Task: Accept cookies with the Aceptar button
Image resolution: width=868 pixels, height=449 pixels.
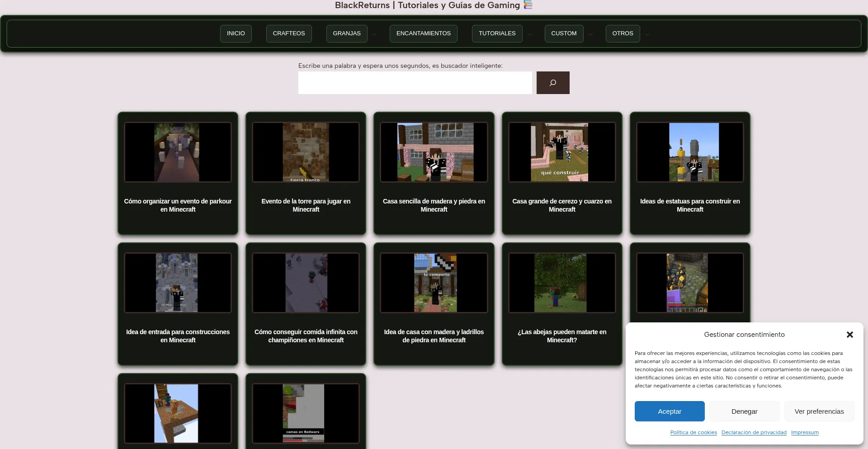Action: click(x=670, y=411)
